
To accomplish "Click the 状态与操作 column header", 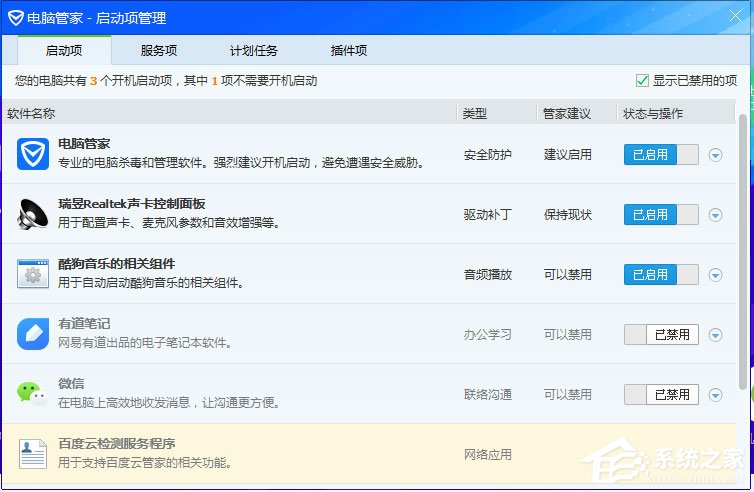I will (x=676, y=114).
